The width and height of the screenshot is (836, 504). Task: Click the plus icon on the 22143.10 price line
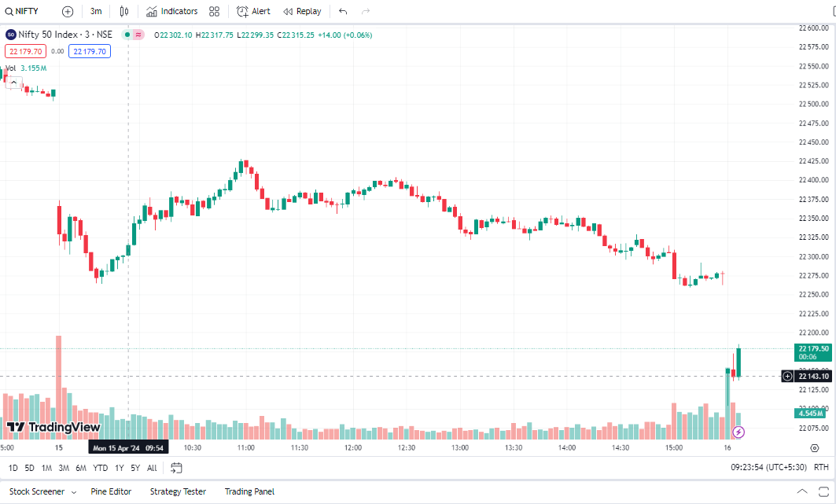[x=786, y=377]
